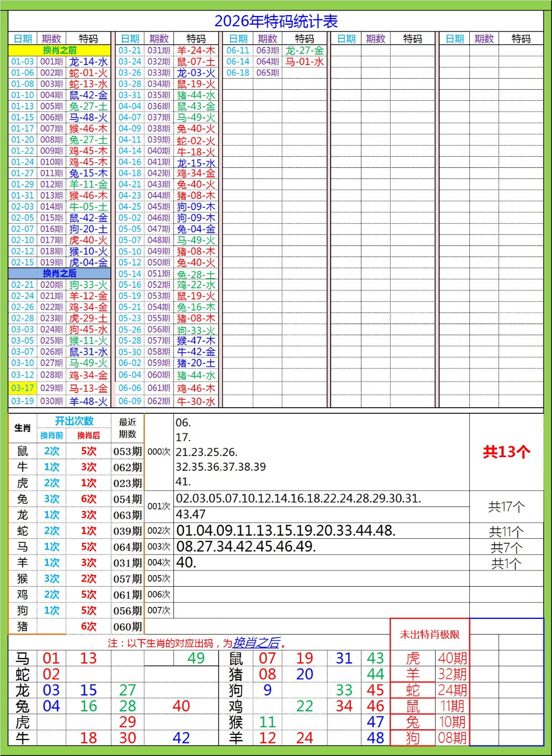The width and height of the screenshot is (552, 756).
Task: Select the date cell 06-18
Action: pos(238,73)
